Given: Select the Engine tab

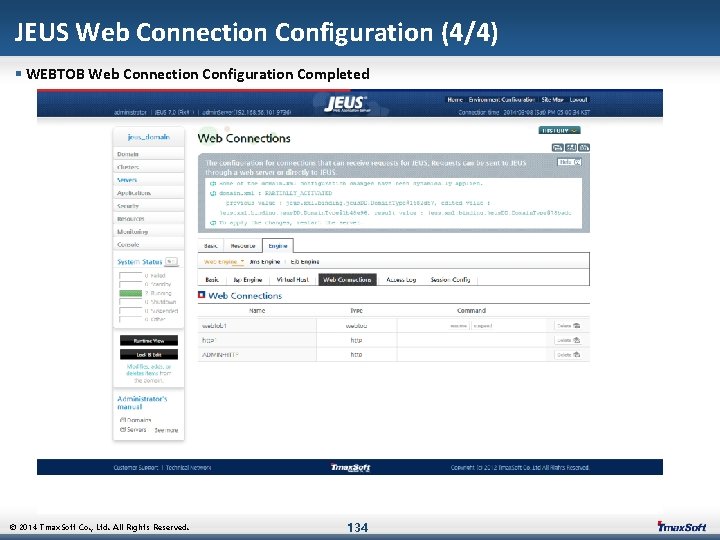Looking at the screenshot, I should pos(278,246).
